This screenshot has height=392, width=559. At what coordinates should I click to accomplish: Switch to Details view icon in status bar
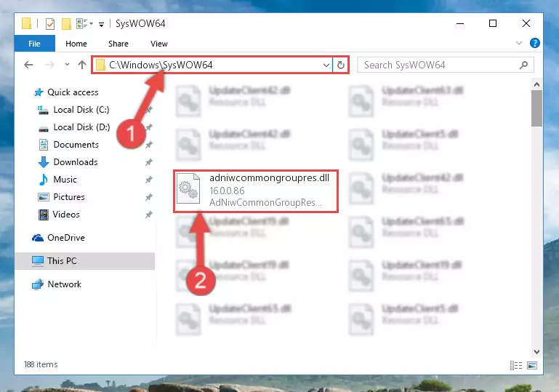(516, 365)
